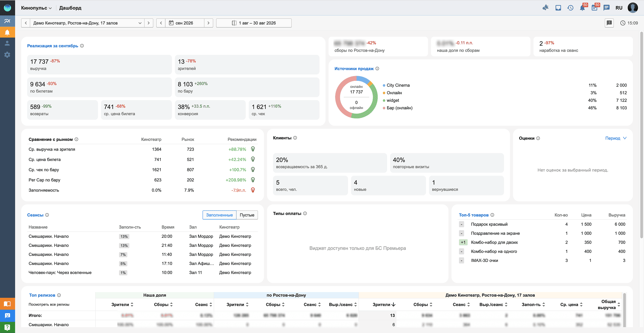Expand the Кинопульс app menu
The height and width of the screenshot is (333, 644).
pos(36,8)
